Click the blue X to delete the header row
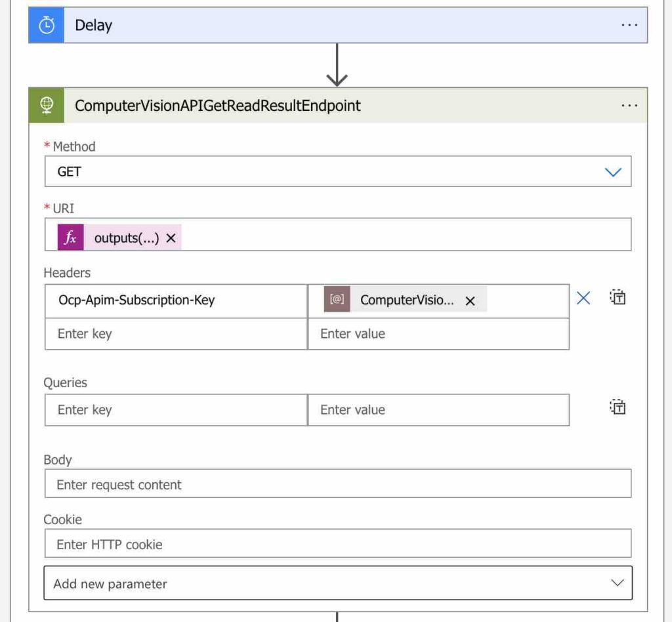Image resolution: width=672 pixels, height=622 pixels. [x=583, y=297]
